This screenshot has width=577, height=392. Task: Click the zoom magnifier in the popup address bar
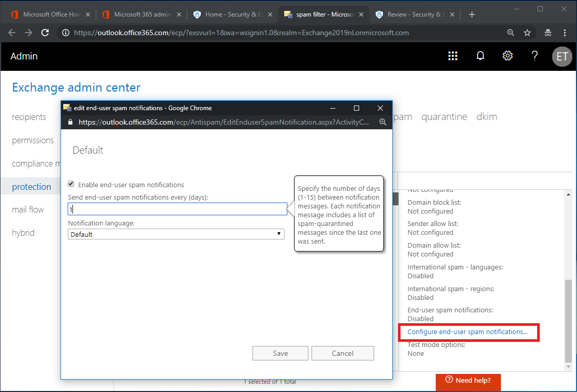point(383,123)
